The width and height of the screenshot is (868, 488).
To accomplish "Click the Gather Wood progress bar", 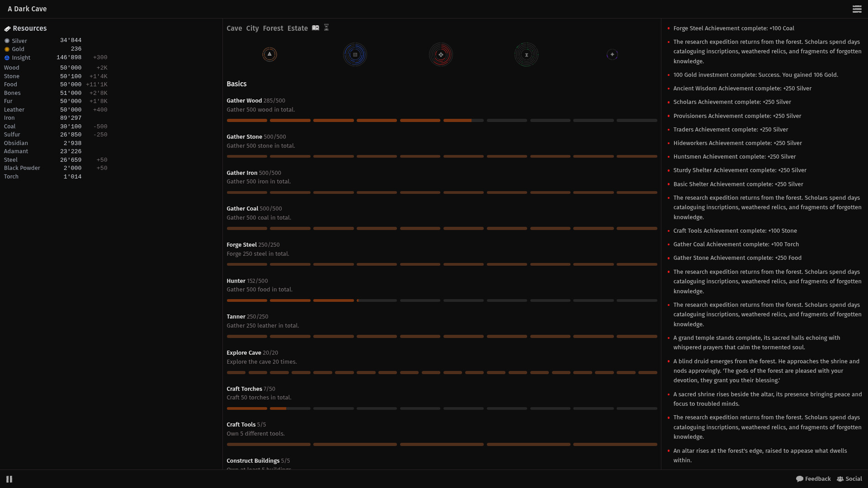I will tap(442, 120).
